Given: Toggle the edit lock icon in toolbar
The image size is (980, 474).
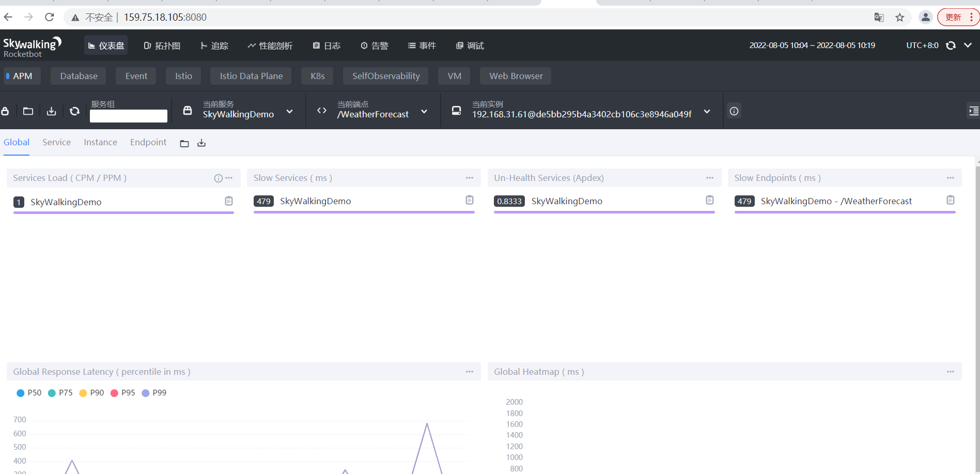Looking at the screenshot, I should coord(5,111).
